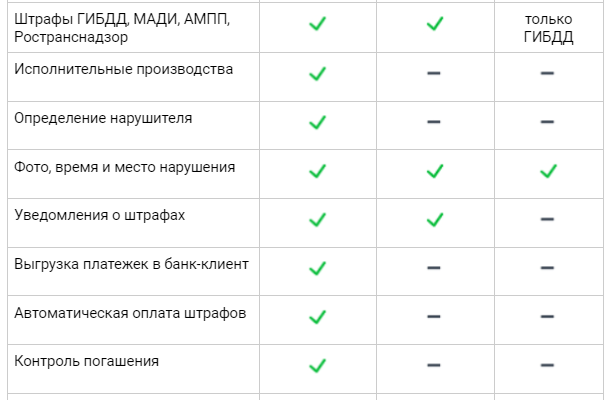Image resolution: width=612 pixels, height=400 pixels.
Task: Click the 'Автоматическая оплата штрафов' row label
Action: coord(130,313)
